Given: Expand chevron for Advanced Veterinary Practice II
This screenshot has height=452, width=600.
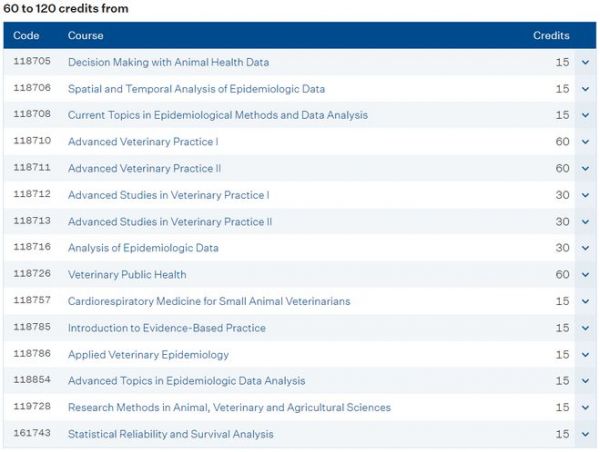Looking at the screenshot, I should pyautogui.click(x=585, y=168).
